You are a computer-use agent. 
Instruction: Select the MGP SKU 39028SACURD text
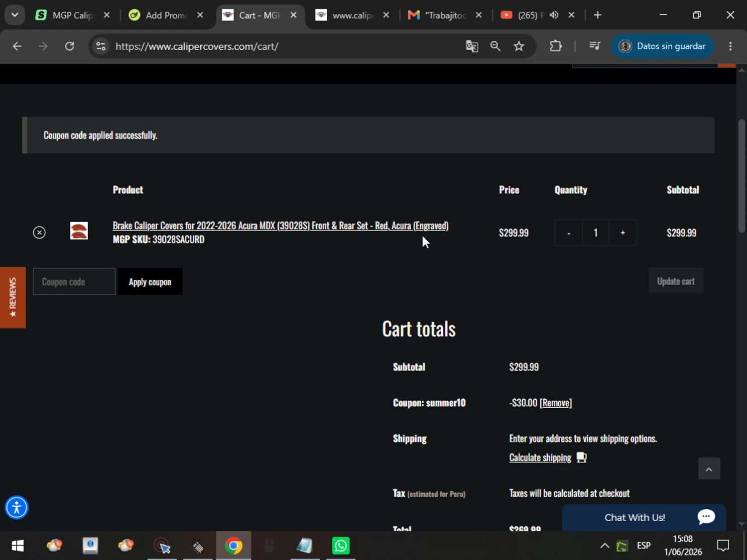pyautogui.click(x=158, y=239)
